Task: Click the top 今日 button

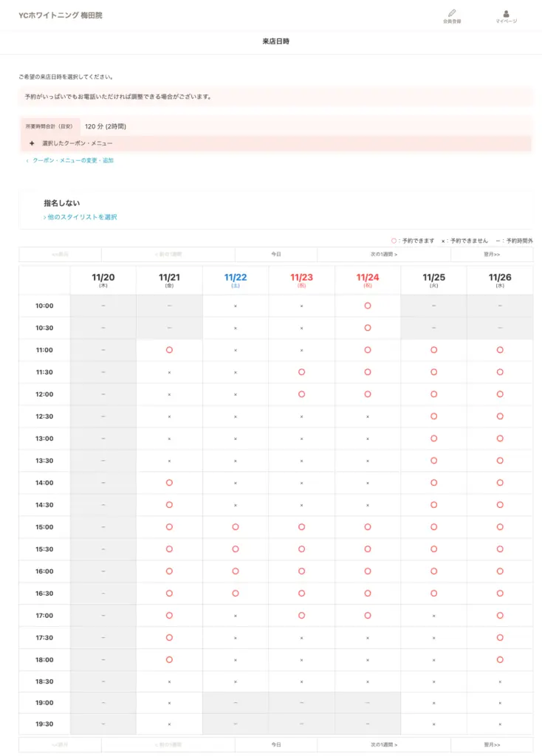Action: (276, 254)
